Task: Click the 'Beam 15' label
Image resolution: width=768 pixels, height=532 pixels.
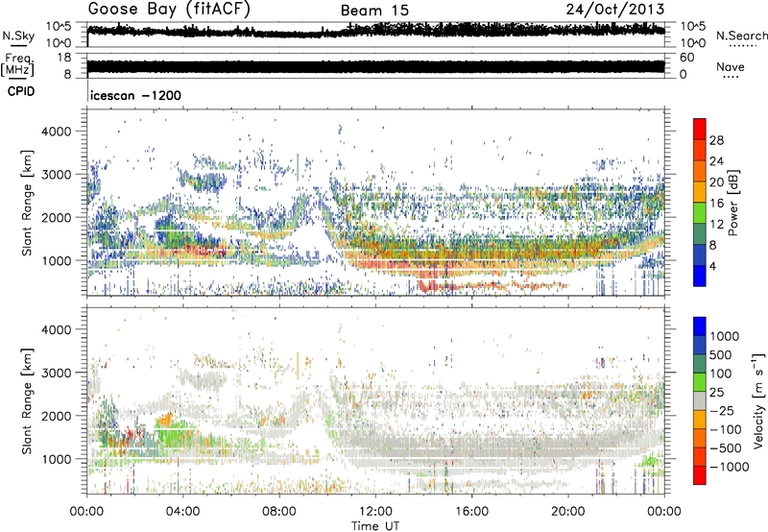Action: (374, 11)
